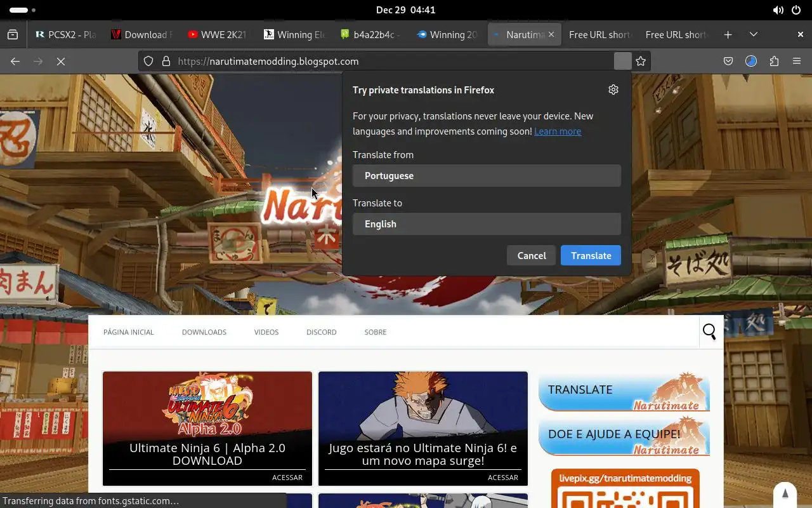Open the power menu icon
The width and height of the screenshot is (812, 508).
coord(796,10)
